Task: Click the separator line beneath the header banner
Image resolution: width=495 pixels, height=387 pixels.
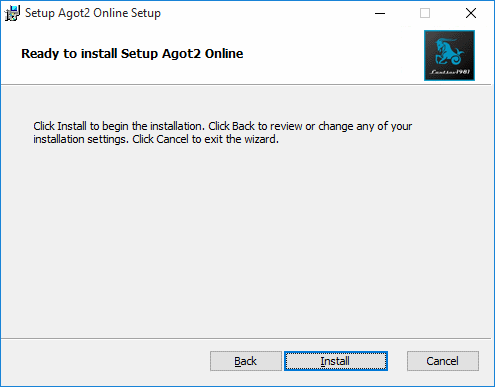Action: (246, 85)
